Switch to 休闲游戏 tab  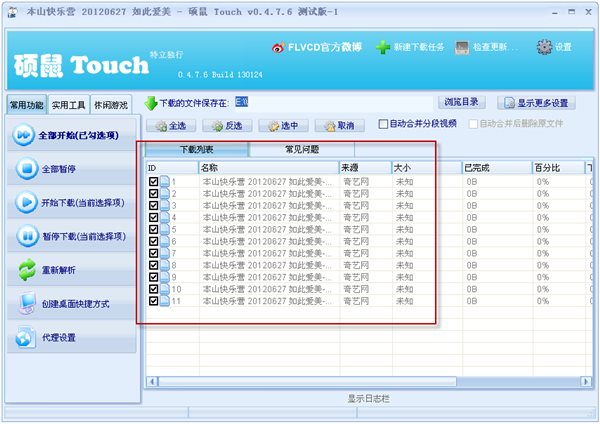coord(111,105)
